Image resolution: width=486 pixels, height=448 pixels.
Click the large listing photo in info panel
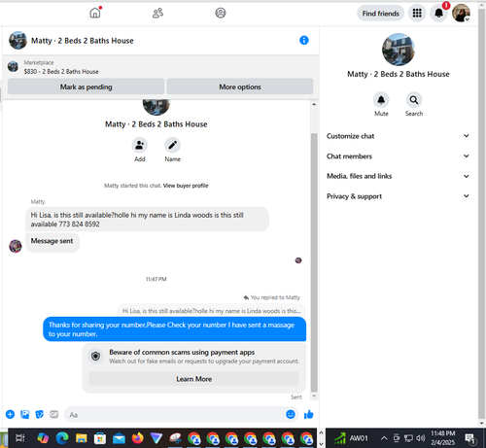click(399, 50)
